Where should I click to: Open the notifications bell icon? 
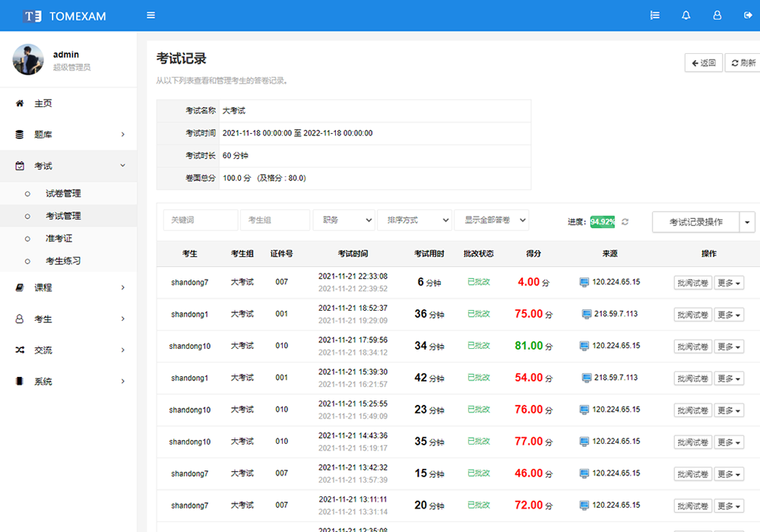(x=686, y=15)
